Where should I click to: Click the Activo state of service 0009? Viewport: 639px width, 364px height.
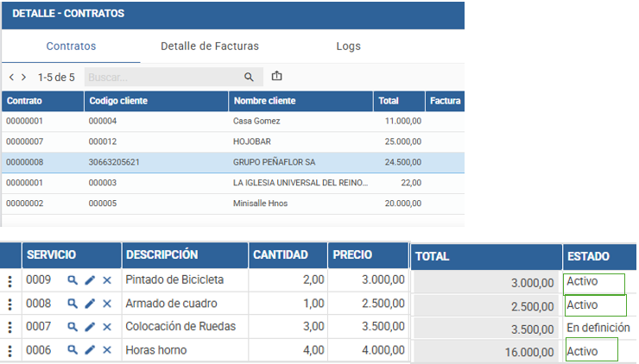[x=582, y=281]
